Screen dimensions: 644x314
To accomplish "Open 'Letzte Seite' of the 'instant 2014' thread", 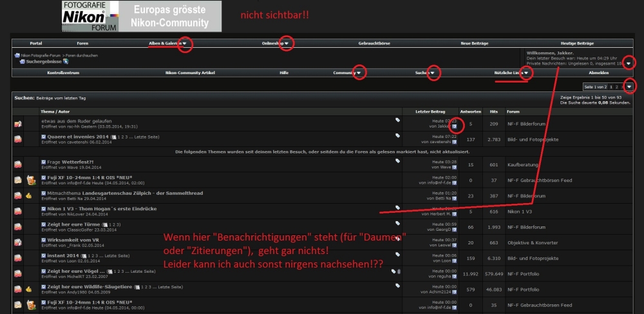I will (116, 255).
